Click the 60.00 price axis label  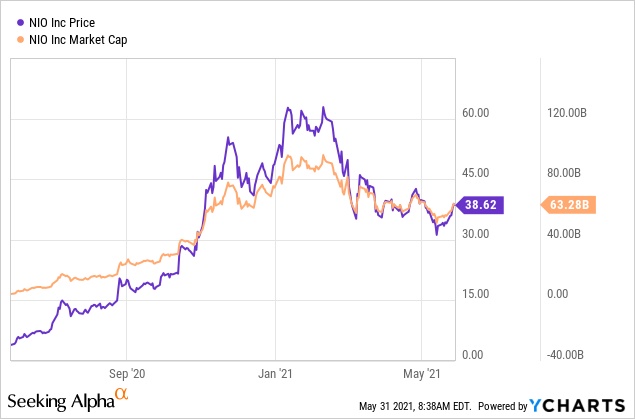pos(475,114)
